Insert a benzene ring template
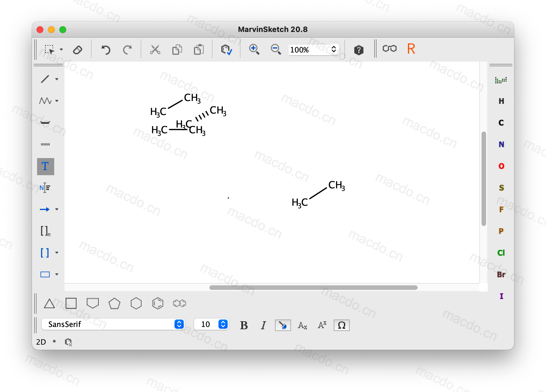The height and width of the screenshot is (392, 546). pyautogui.click(x=158, y=303)
